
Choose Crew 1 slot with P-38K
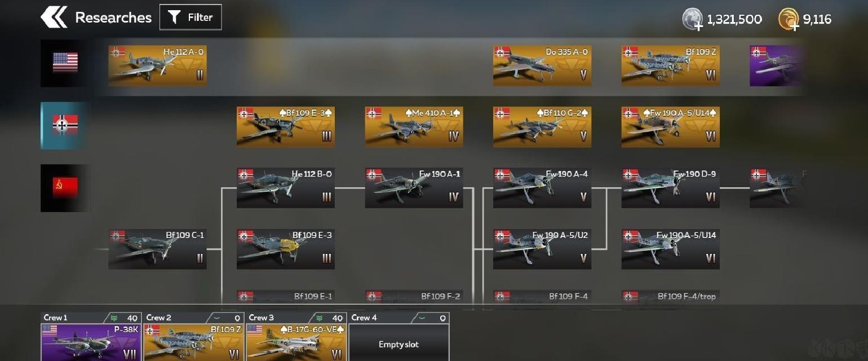(91, 337)
